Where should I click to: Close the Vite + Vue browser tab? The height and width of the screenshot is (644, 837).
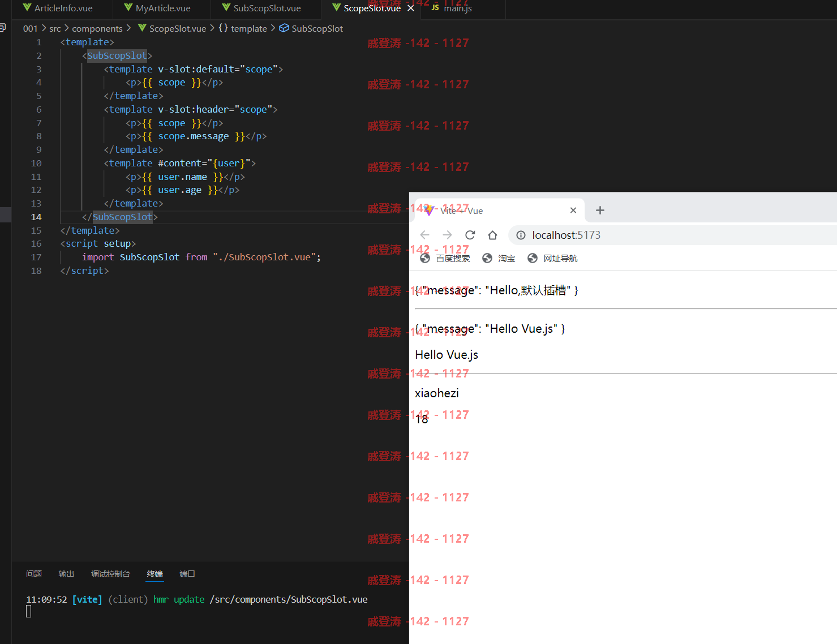pos(573,210)
